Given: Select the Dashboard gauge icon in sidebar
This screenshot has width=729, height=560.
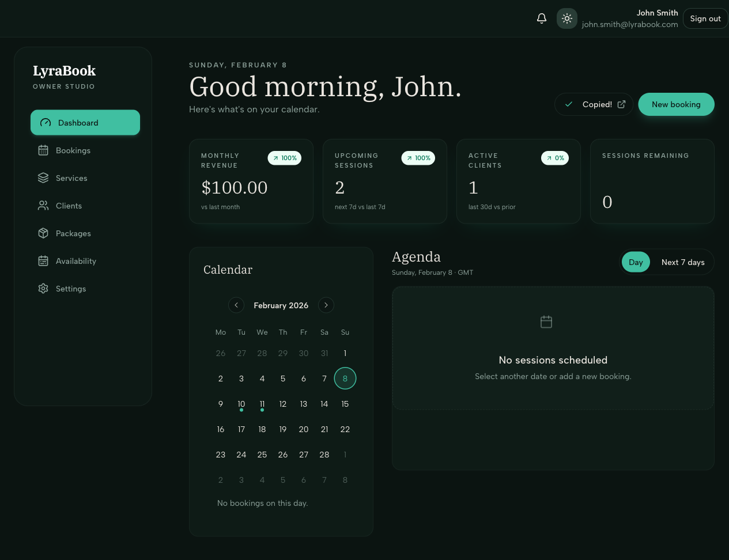Looking at the screenshot, I should point(45,122).
